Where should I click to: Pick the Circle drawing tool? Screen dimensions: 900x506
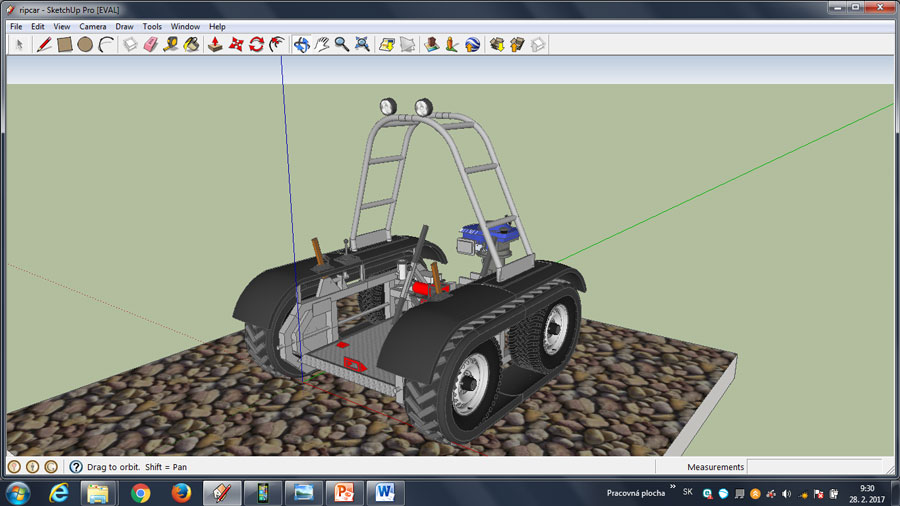pos(85,44)
